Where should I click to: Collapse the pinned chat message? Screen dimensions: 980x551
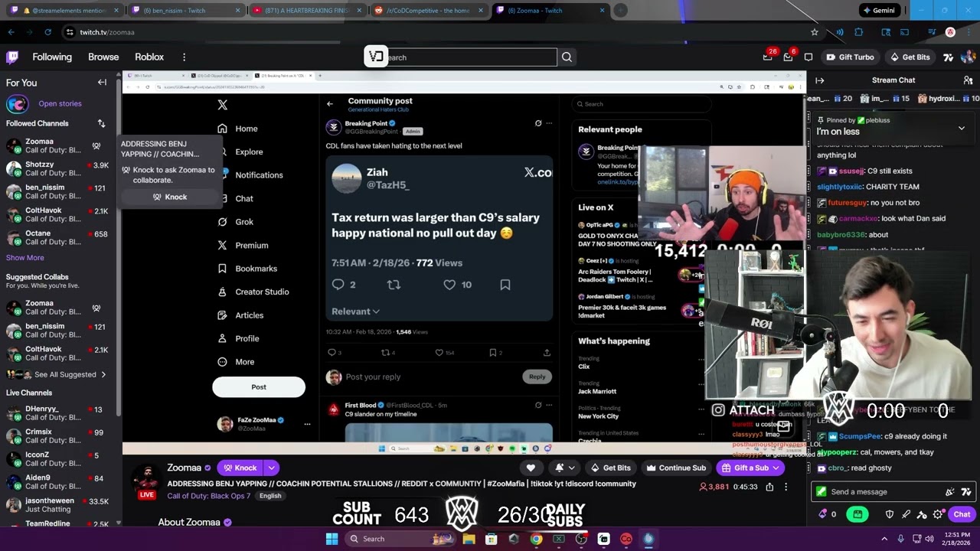coord(962,128)
